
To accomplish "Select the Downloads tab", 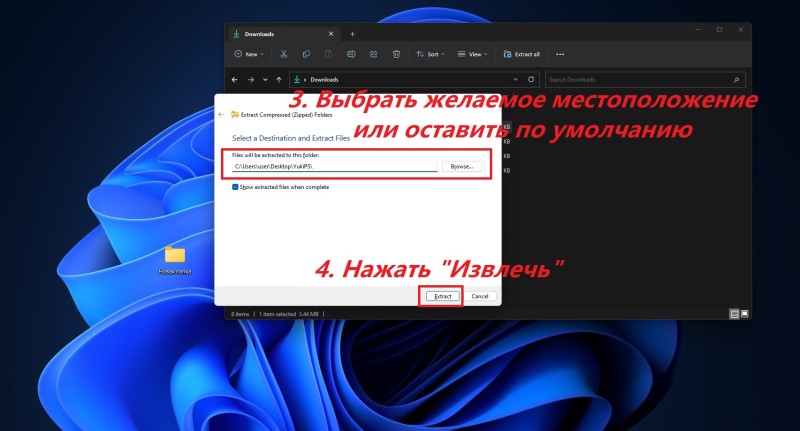I will point(265,34).
